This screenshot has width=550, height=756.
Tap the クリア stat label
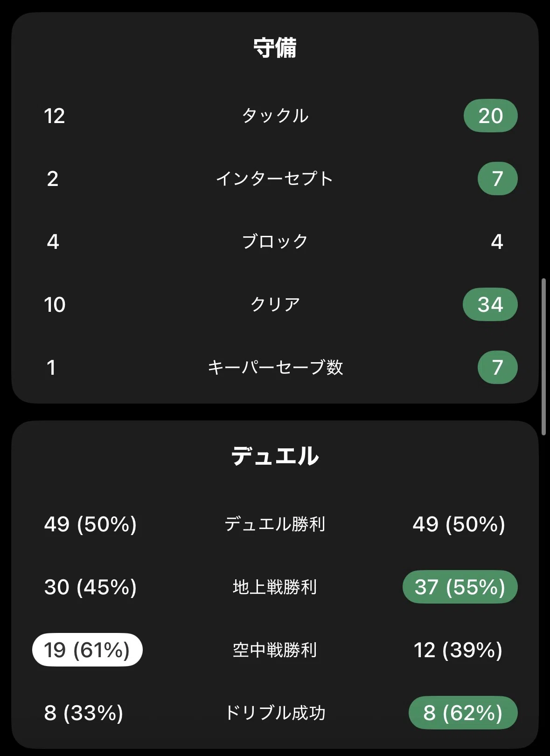pos(275,304)
